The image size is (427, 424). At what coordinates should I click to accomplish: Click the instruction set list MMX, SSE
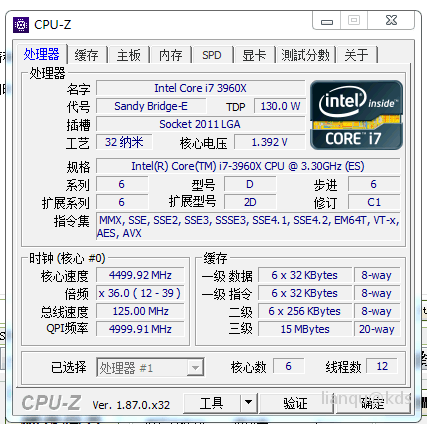[248, 226]
